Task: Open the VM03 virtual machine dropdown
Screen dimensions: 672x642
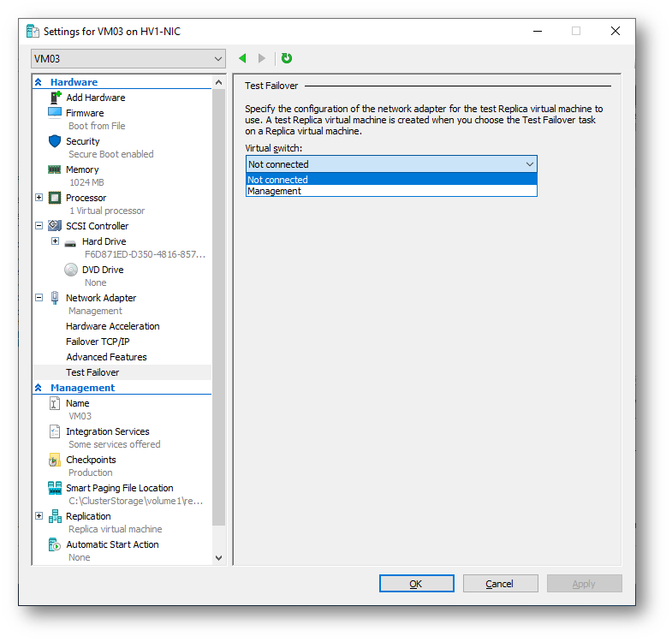Action: pyautogui.click(x=128, y=59)
